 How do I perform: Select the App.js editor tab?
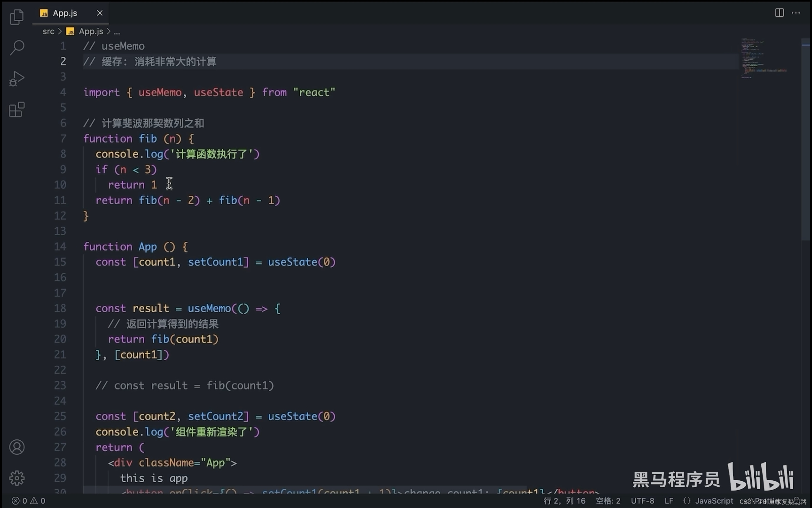click(70, 13)
